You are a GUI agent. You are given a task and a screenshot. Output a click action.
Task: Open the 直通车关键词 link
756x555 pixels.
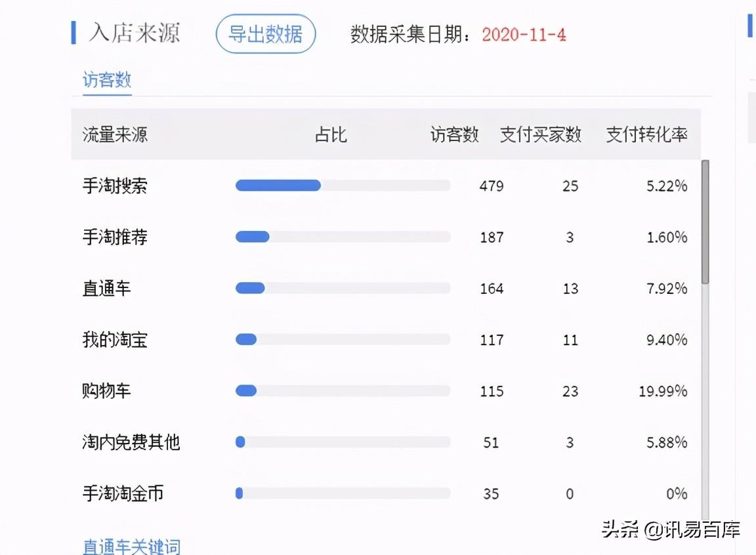pyautogui.click(x=130, y=546)
